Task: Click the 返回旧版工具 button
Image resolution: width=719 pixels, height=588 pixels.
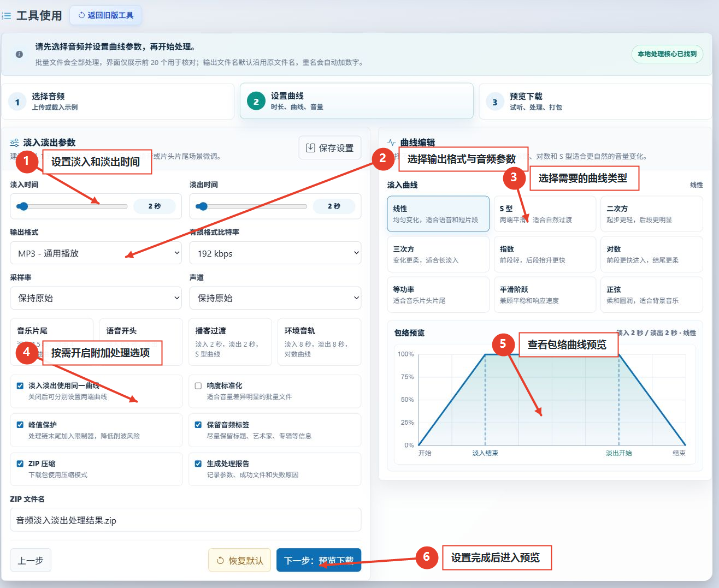Action: [x=105, y=15]
